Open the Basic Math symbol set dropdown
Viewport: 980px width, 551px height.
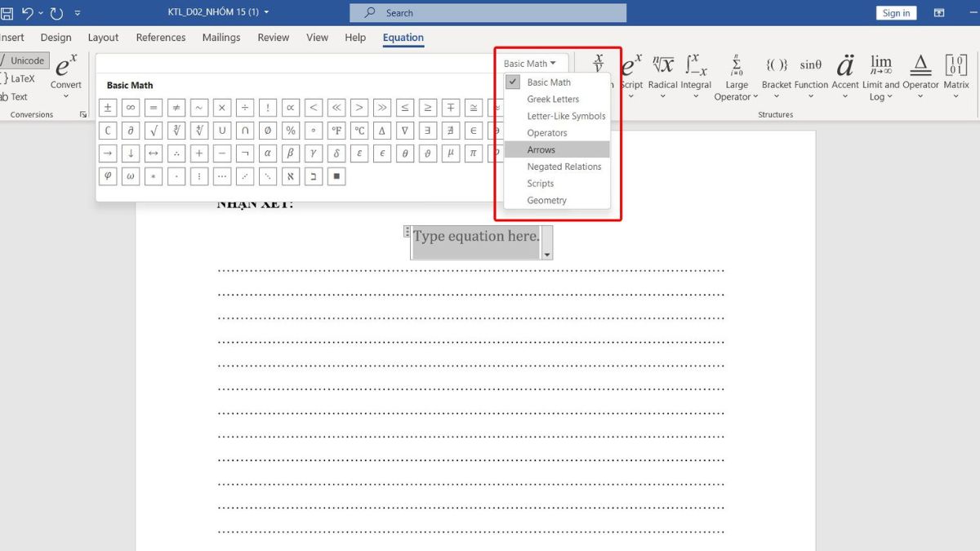pos(530,64)
